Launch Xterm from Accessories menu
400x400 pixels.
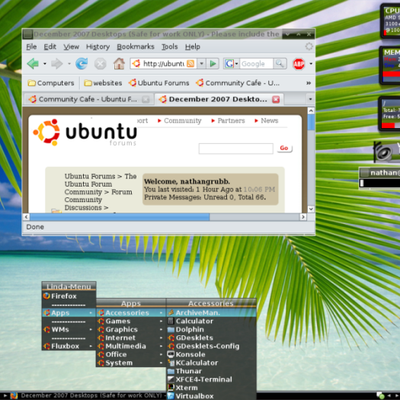point(211,388)
